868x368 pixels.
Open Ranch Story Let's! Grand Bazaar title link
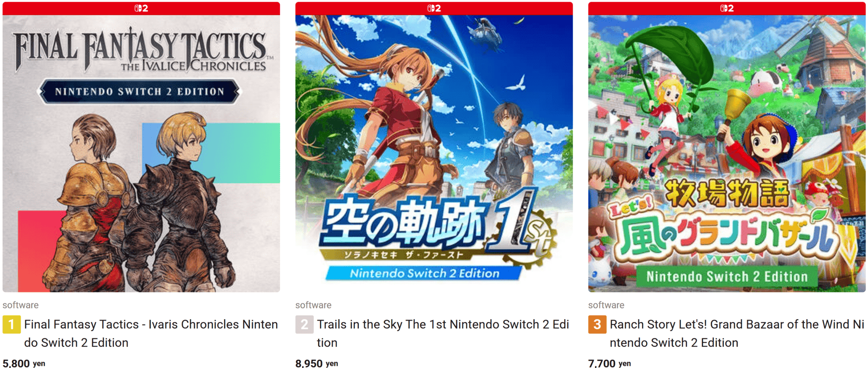[737, 333]
